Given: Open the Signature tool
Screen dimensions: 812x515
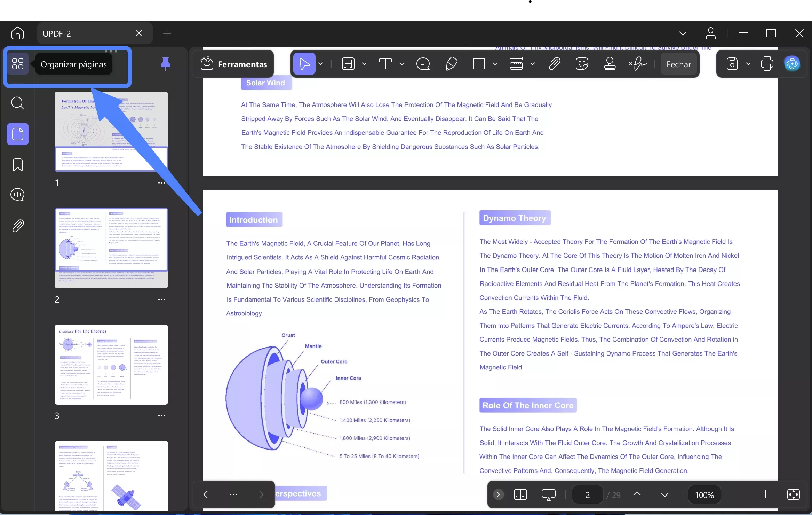Looking at the screenshot, I should (x=638, y=64).
